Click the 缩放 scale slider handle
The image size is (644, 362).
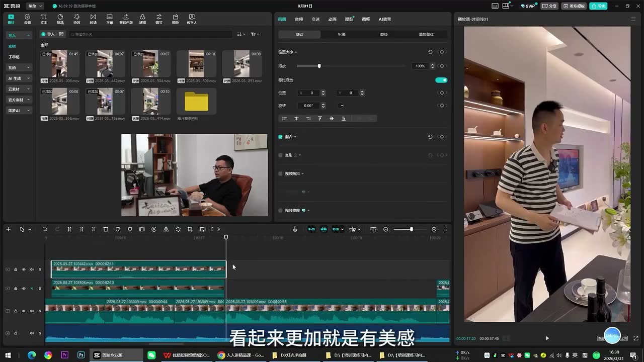(x=319, y=66)
